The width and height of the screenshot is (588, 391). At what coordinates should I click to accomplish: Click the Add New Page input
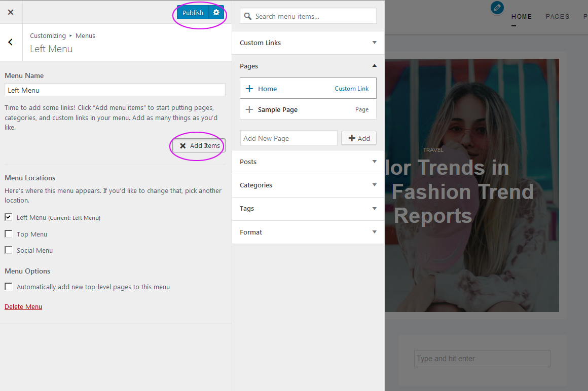pyautogui.click(x=288, y=138)
